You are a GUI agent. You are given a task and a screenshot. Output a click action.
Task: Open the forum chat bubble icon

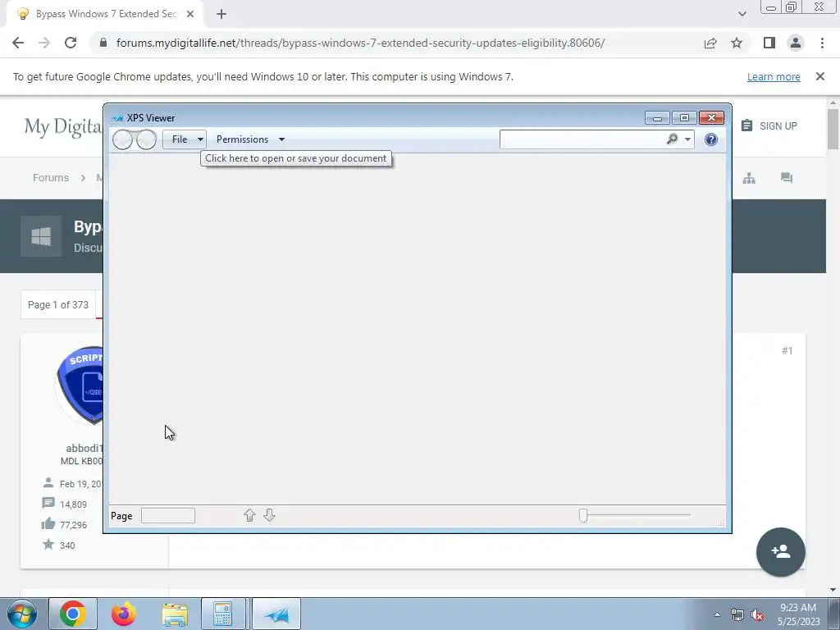click(787, 178)
